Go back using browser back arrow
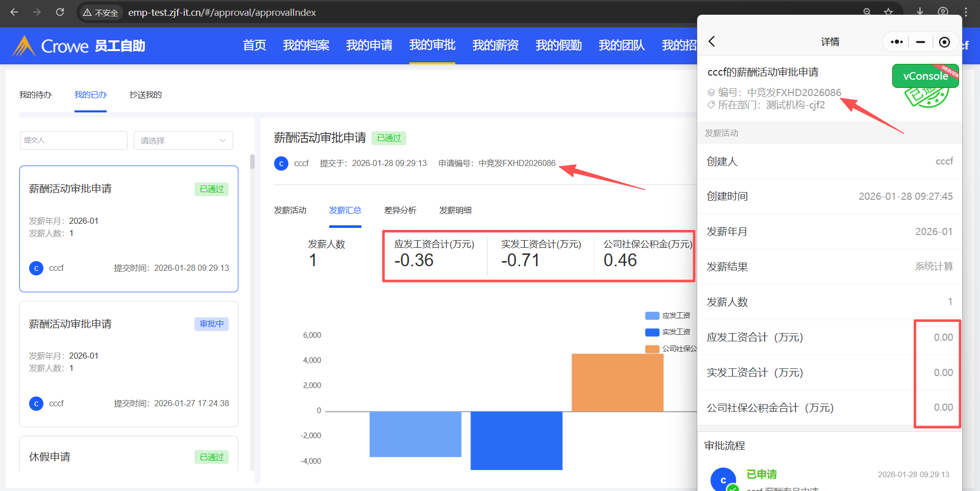980x491 pixels. pyautogui.click(x=14, y=12)
